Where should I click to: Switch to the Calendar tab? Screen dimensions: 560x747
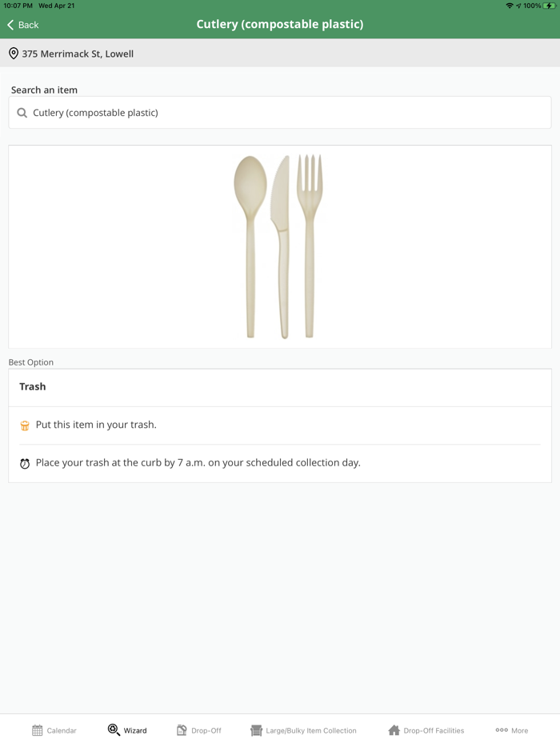[x=62, y=730]
